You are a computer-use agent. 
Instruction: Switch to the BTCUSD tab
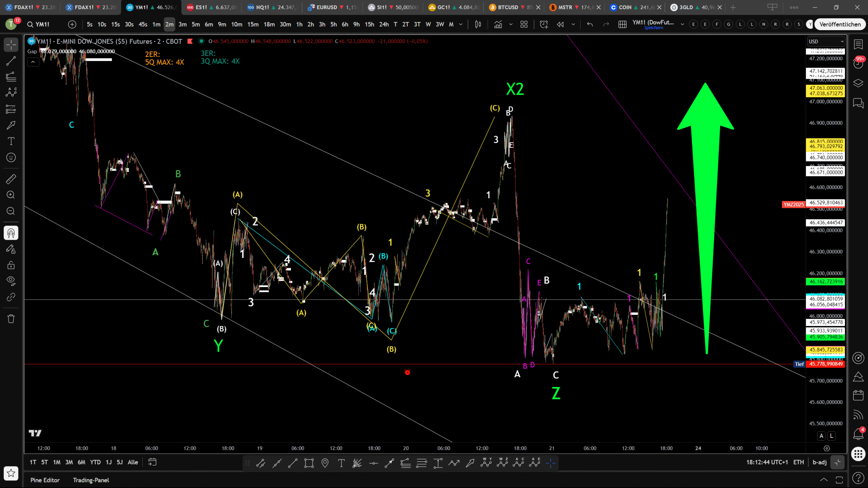click(x=508, y=7)
